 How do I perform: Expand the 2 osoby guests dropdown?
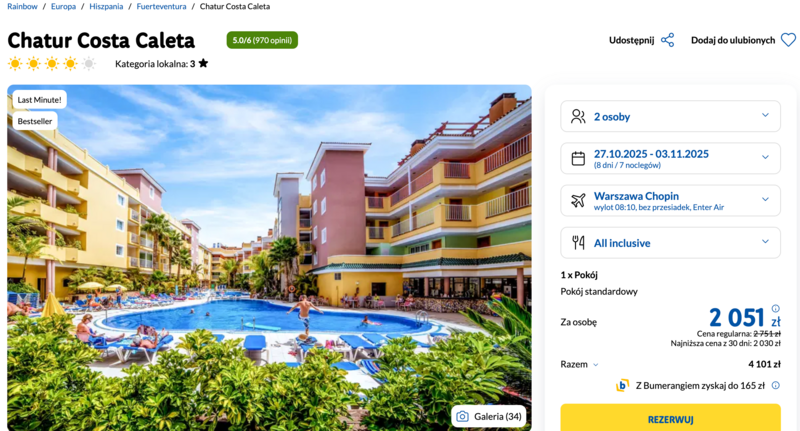(670, 116)
